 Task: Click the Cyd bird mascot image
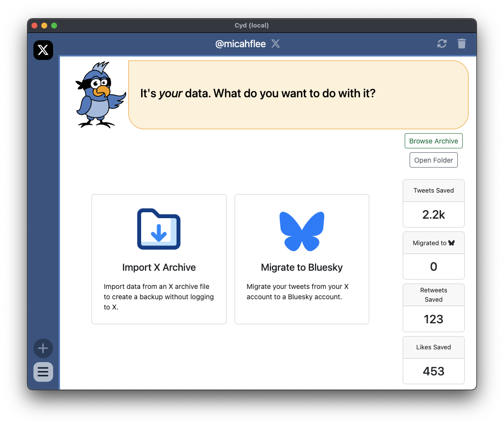pos(100,94)
